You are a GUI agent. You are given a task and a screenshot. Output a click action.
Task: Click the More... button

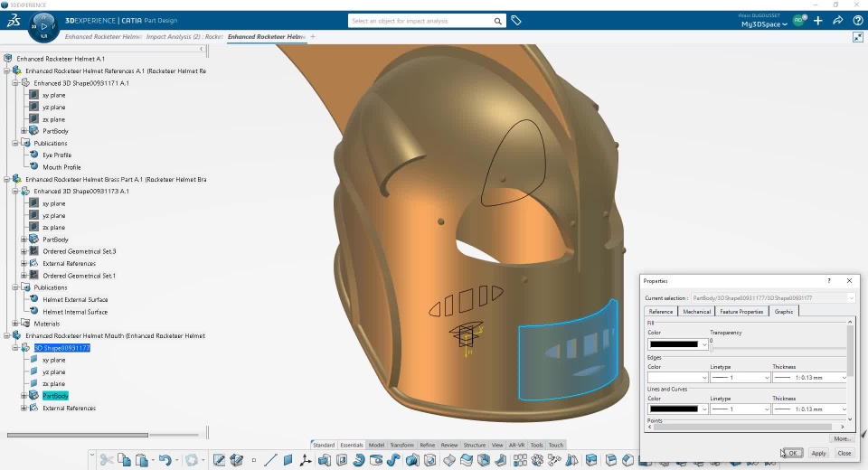point(842,438)
